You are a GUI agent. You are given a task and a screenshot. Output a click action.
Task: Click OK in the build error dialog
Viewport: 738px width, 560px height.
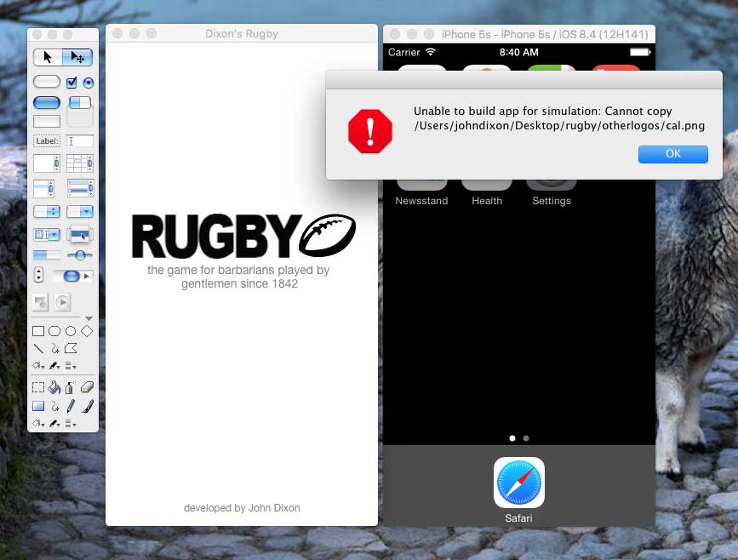[x=672, y=154]
